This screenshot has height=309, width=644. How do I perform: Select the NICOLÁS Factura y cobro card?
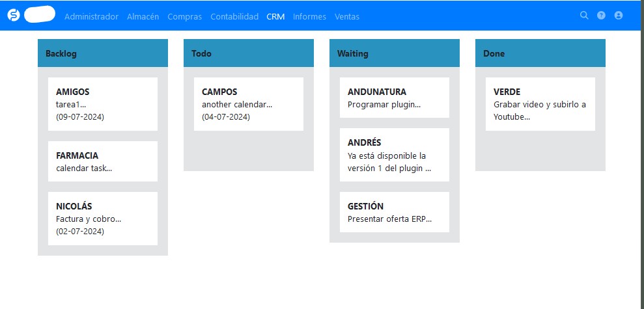click(x=103, y=219)
